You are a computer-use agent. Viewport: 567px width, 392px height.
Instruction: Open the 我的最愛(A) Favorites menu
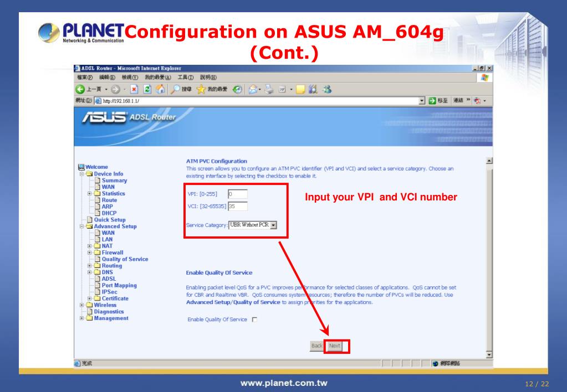(x=157, y=78)
